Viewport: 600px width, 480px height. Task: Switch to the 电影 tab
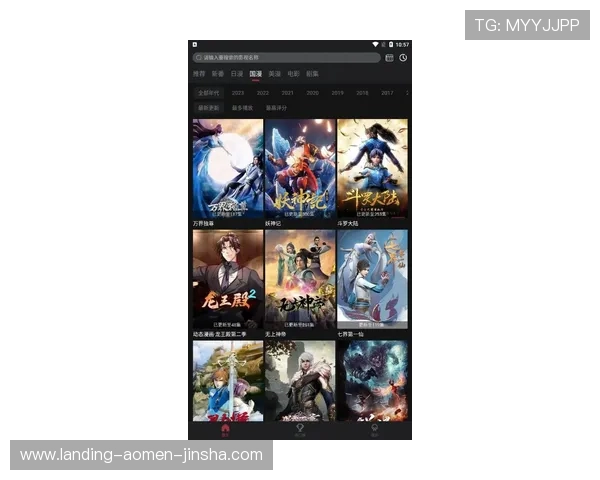[293, 74]
